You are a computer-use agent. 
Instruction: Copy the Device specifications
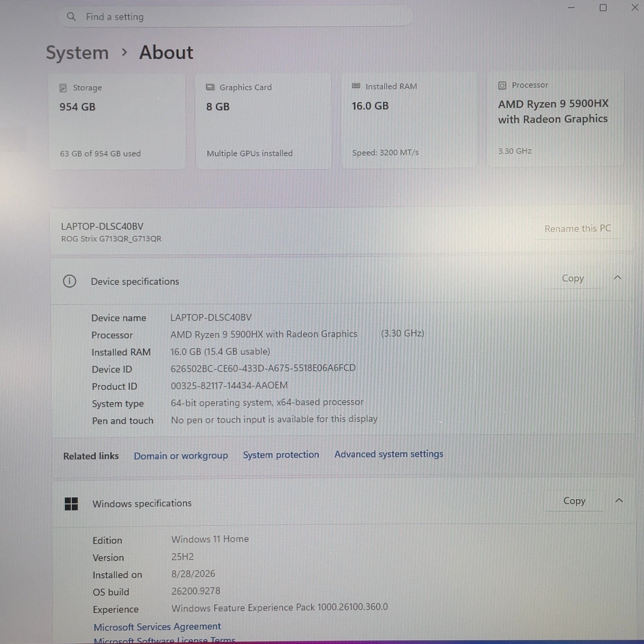[573, 278]
